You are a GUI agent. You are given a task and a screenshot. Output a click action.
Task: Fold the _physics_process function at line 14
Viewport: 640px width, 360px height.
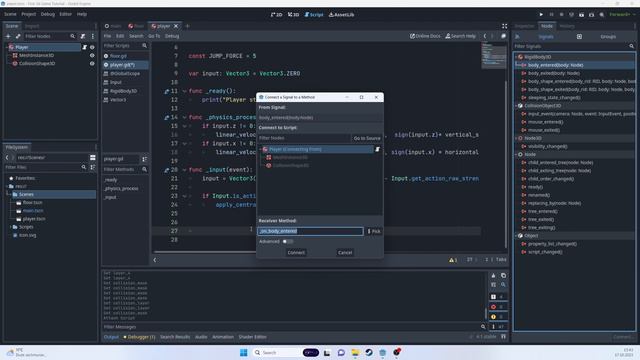tap(184, 118)
